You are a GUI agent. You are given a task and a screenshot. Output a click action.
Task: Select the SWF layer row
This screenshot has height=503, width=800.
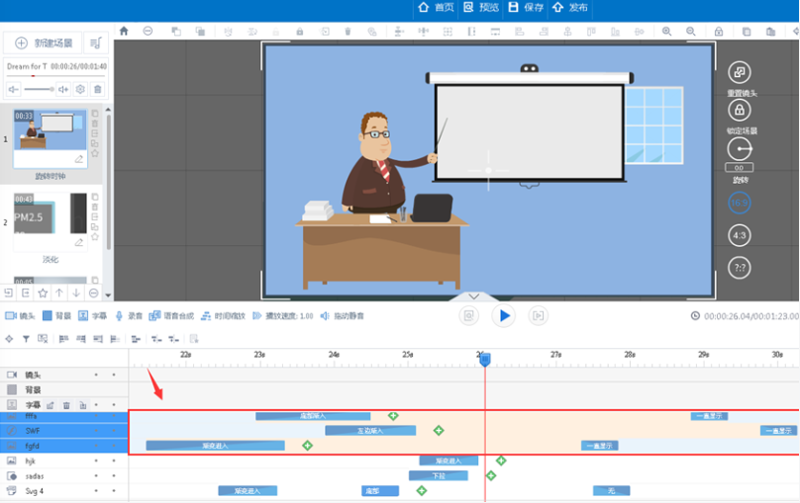[x=64, y=431]
